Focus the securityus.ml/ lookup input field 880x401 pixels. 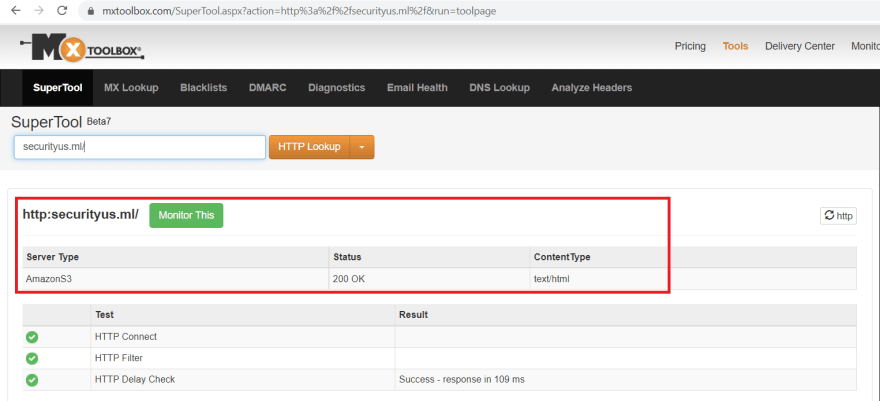point(140,147)
